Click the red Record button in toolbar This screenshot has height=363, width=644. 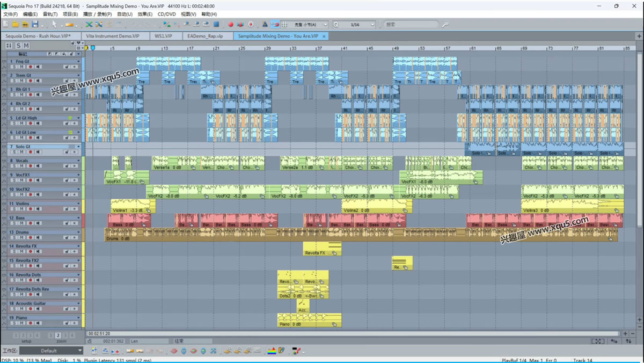[x=231, y=24]
